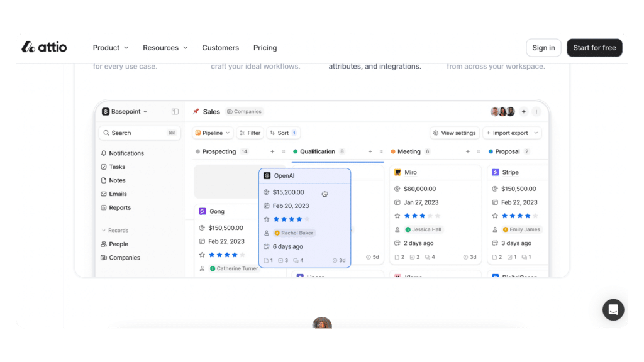Open Reports in the sidebar
The image size is (644, 362).
click(116, 207)
